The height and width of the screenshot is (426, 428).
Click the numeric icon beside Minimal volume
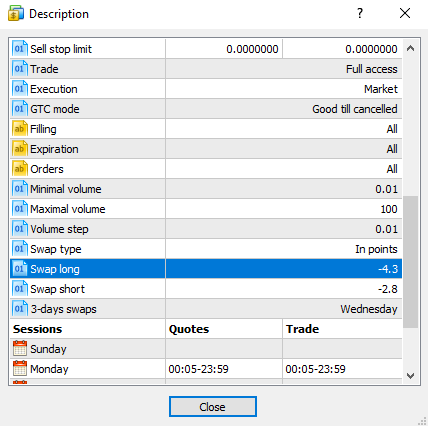click(20, 189)
